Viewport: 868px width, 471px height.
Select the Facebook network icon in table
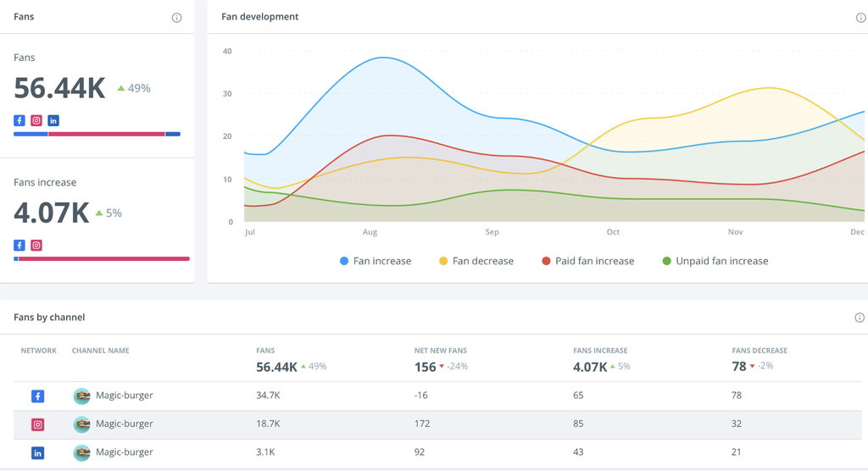click(x=37, y=396)
